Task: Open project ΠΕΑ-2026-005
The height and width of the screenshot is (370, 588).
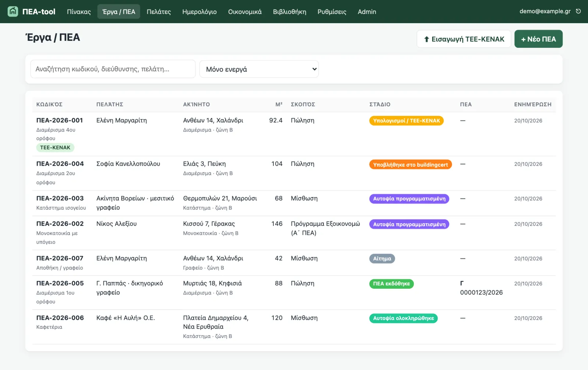Action: (60, 283)
